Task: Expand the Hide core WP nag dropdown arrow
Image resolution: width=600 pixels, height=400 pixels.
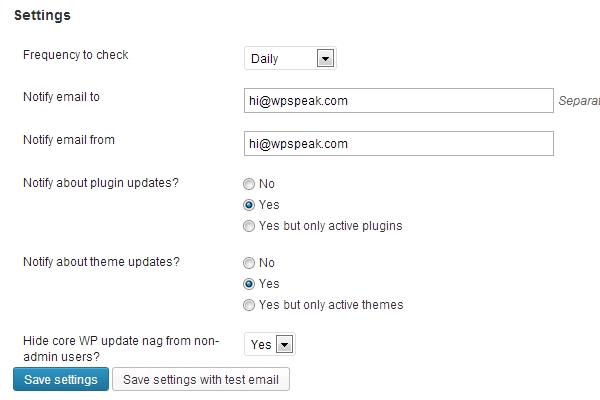Action: (x=285, y=344)
